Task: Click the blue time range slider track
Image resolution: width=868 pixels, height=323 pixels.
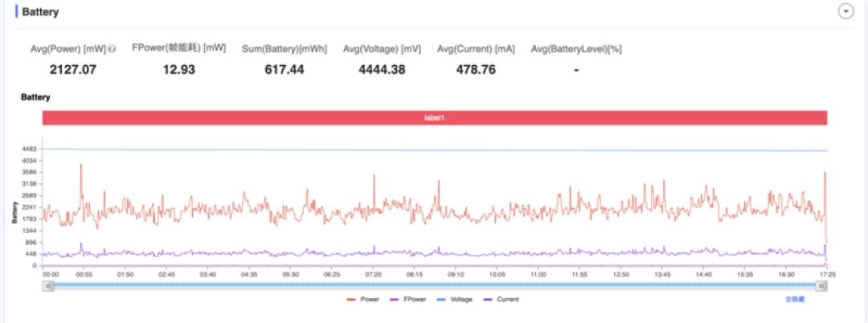Action: 435,285
